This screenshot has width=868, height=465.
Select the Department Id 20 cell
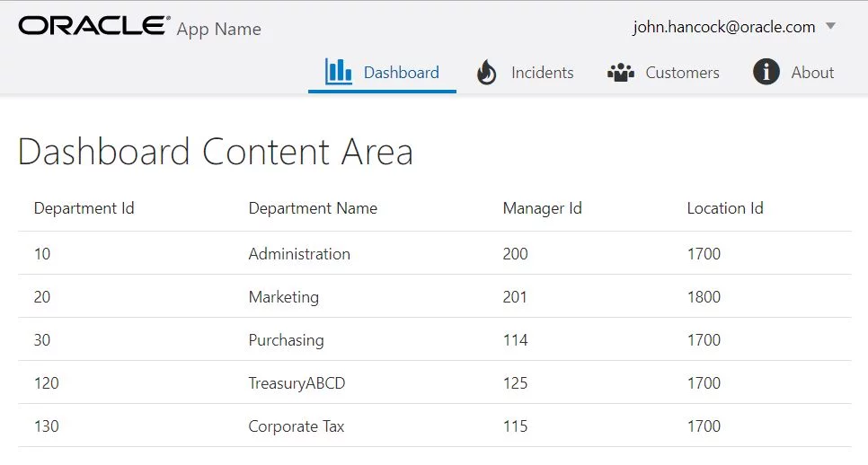tap(42, 297)
